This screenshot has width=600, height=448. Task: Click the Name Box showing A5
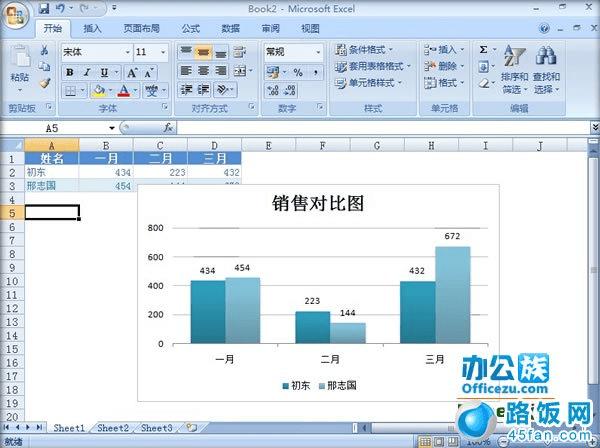click(x=57, y=128)
